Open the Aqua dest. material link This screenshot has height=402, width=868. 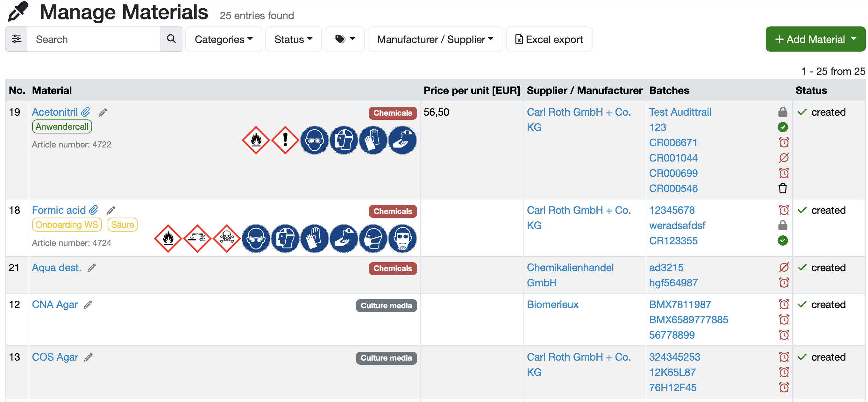(57, 268)
